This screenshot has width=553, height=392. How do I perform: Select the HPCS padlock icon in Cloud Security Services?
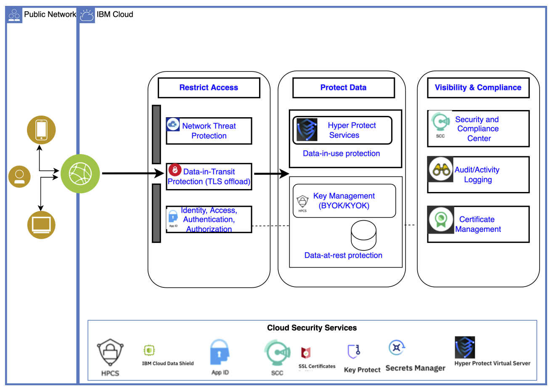110,353
